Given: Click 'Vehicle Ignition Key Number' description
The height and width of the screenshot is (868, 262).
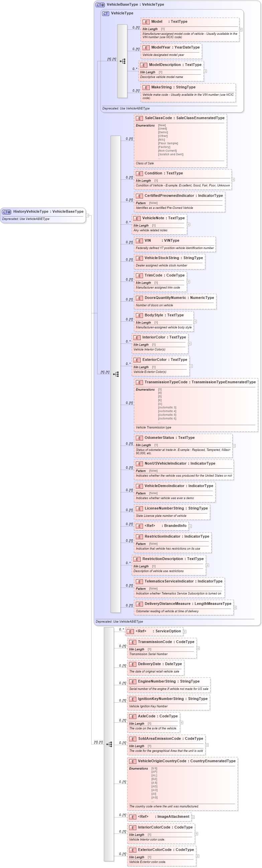Looking at the screenshot, I should [148, 706].
